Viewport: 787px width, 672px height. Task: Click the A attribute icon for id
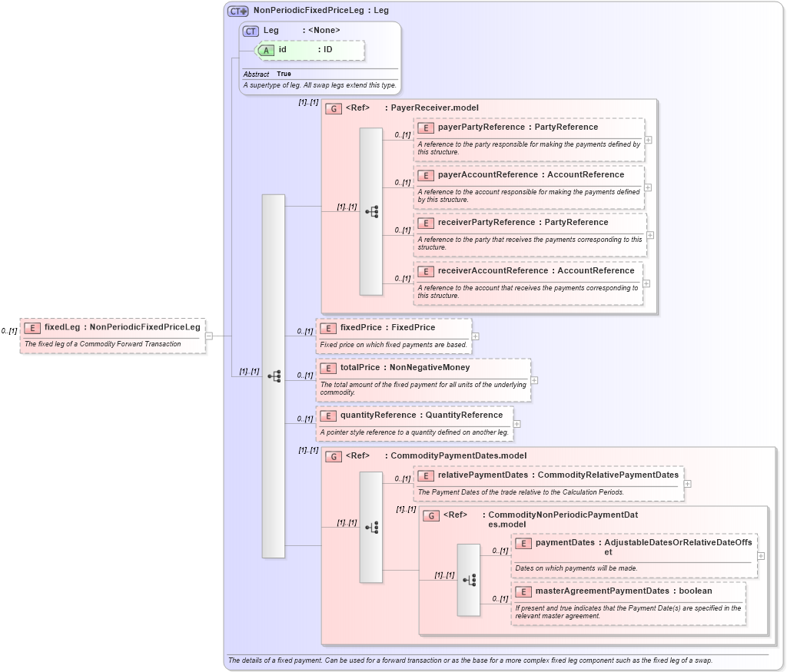(266, 50)
